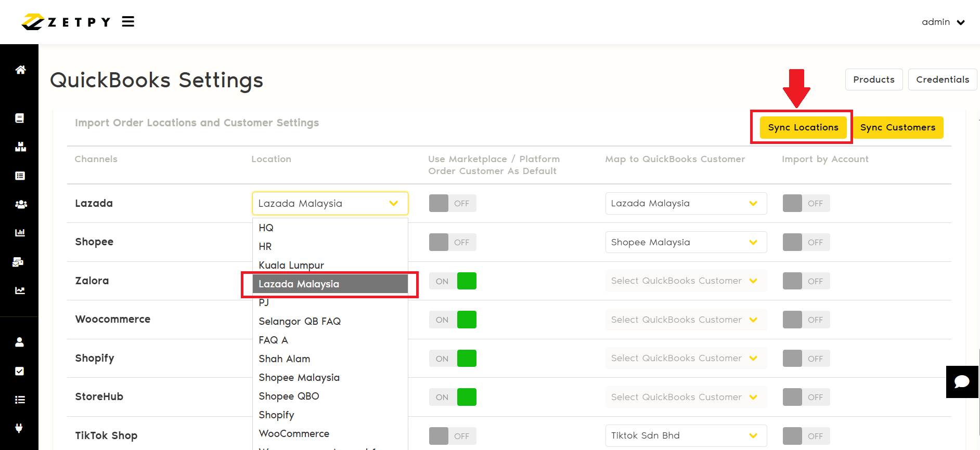
Task: Select Kuala Lumpur from location list
Action: (291, 265)
